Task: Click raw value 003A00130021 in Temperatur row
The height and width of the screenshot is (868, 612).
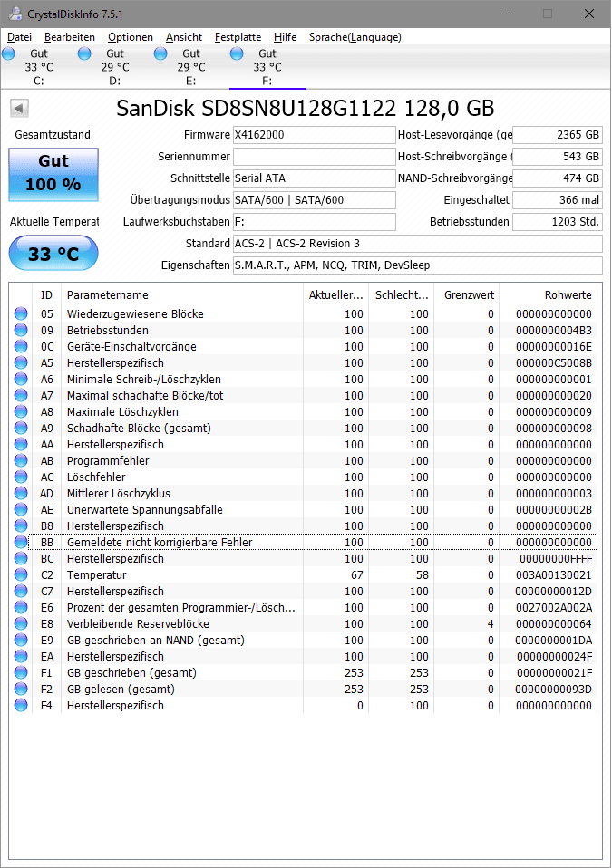Action: (554, 575)
